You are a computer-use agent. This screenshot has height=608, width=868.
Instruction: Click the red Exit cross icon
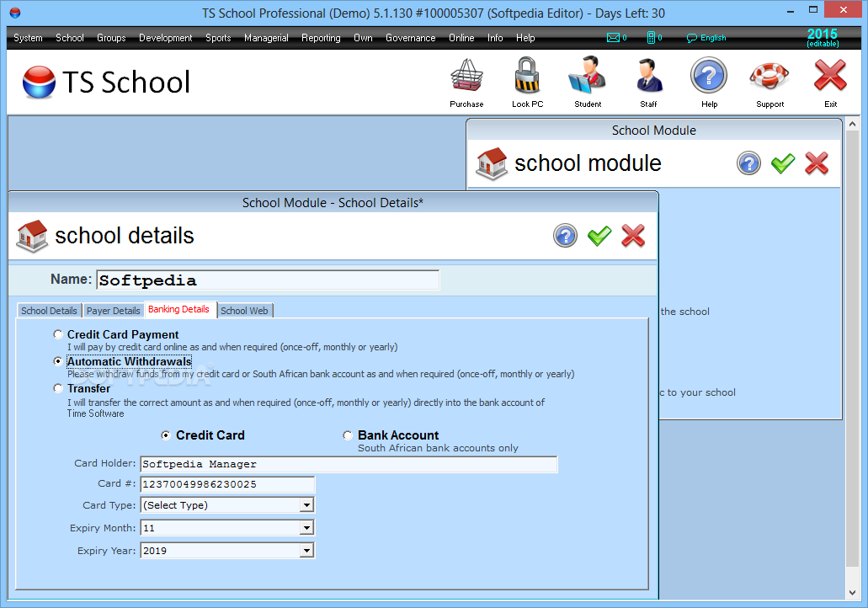[830, 75]
